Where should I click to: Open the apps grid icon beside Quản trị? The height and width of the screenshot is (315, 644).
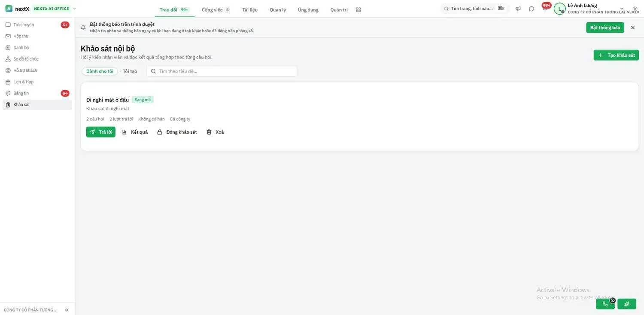coord(358,9)
